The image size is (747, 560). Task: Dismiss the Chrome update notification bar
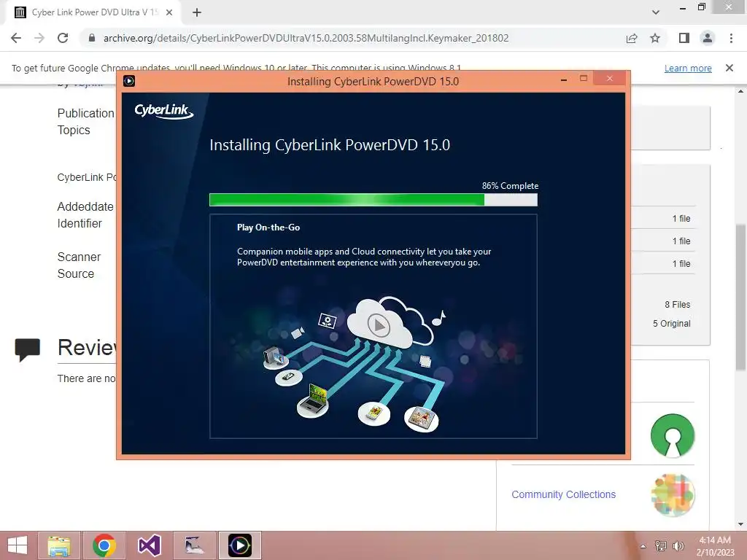(x=729, y=68)
